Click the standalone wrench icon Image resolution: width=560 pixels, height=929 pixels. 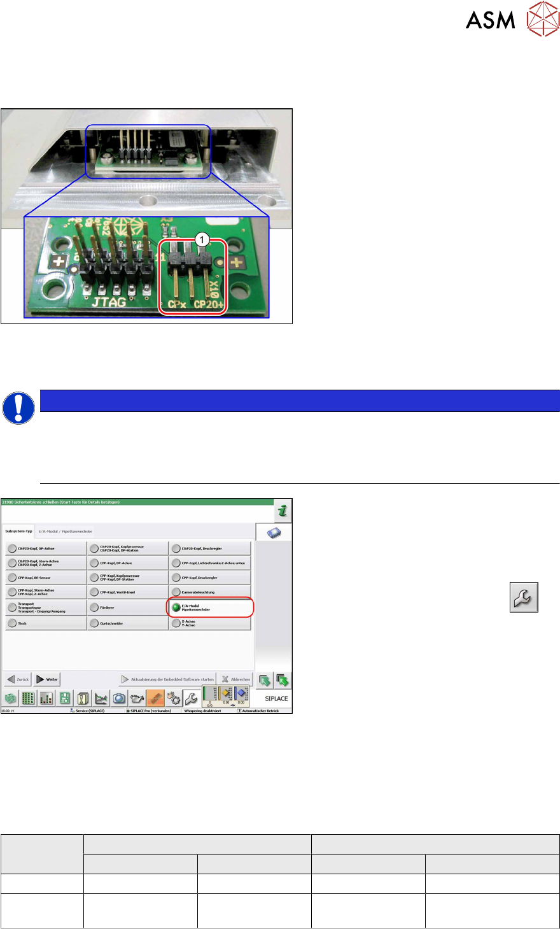(524, 597)
